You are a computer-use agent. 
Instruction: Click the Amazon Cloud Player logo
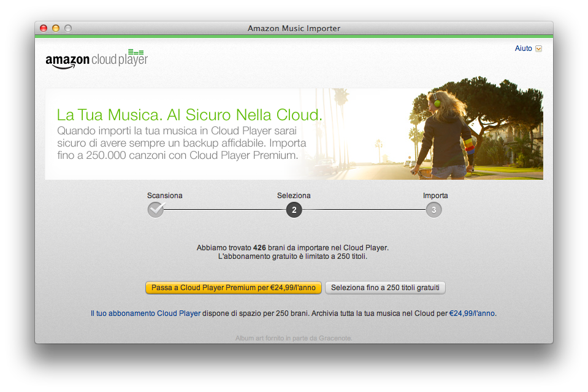(96, 60)
